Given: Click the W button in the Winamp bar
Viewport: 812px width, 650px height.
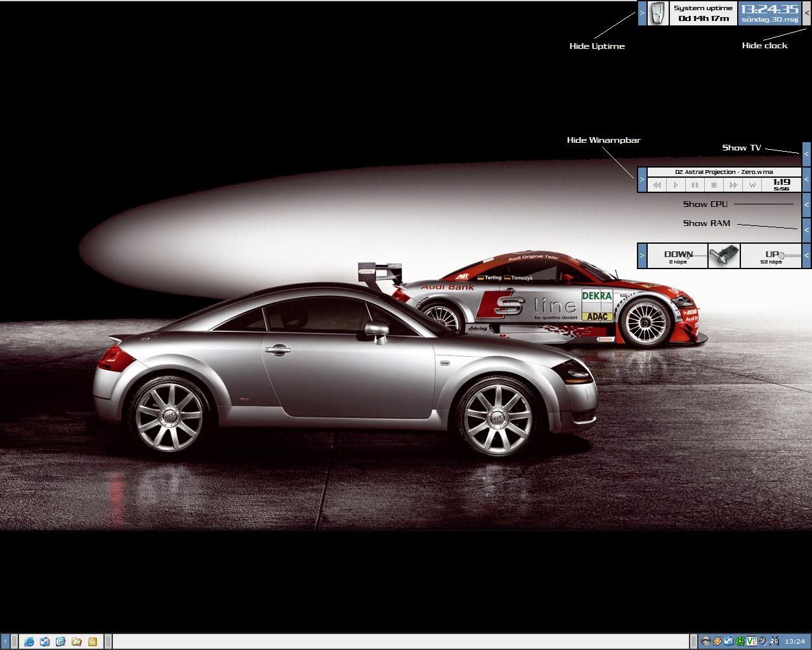Looking at the screenshot, I should [752, 185].
